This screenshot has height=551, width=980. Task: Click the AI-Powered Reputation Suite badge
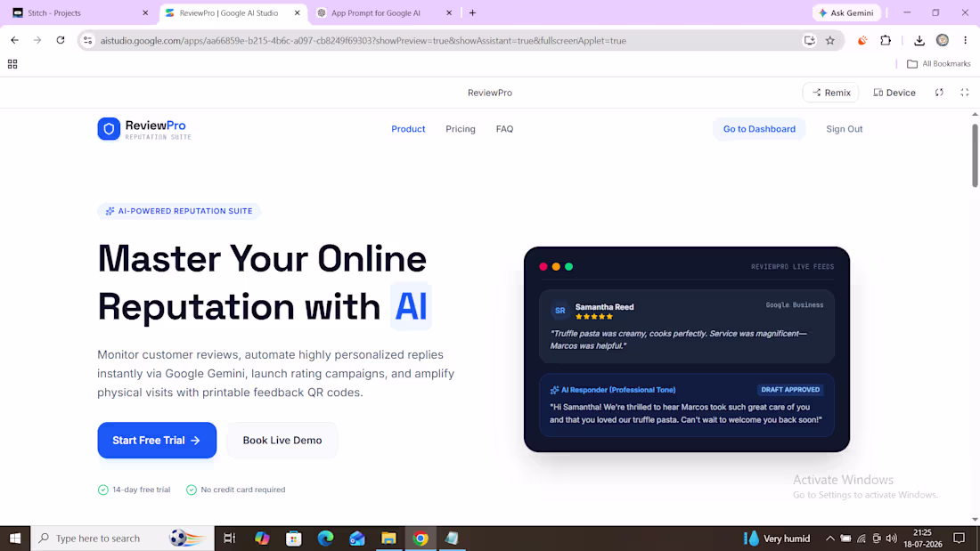tap(179, 211)
